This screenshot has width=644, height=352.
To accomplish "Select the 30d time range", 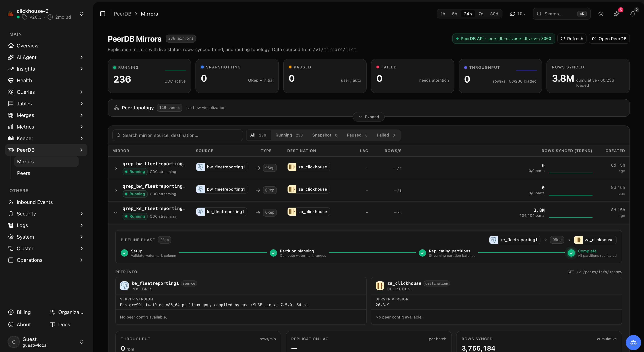I will point(494,14).
